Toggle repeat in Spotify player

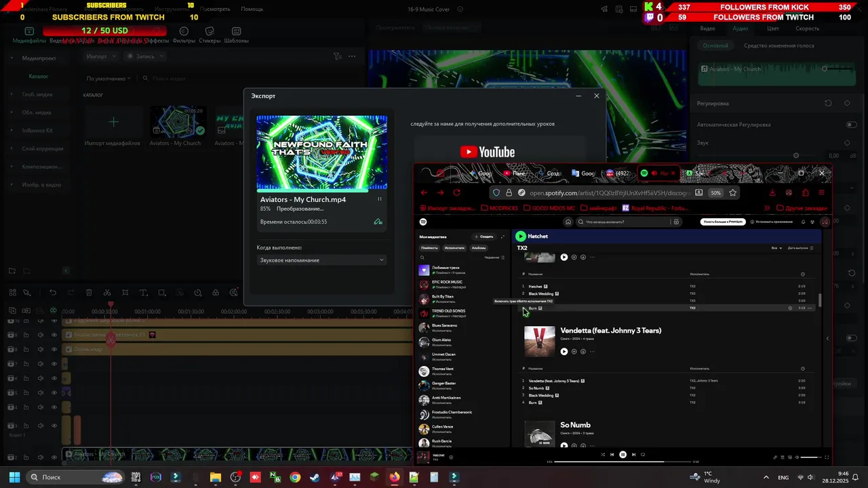click(643, 455)
